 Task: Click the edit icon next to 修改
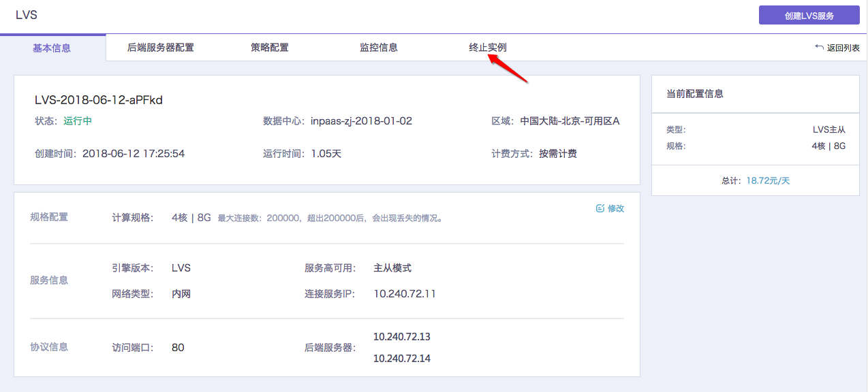(600, 208)
